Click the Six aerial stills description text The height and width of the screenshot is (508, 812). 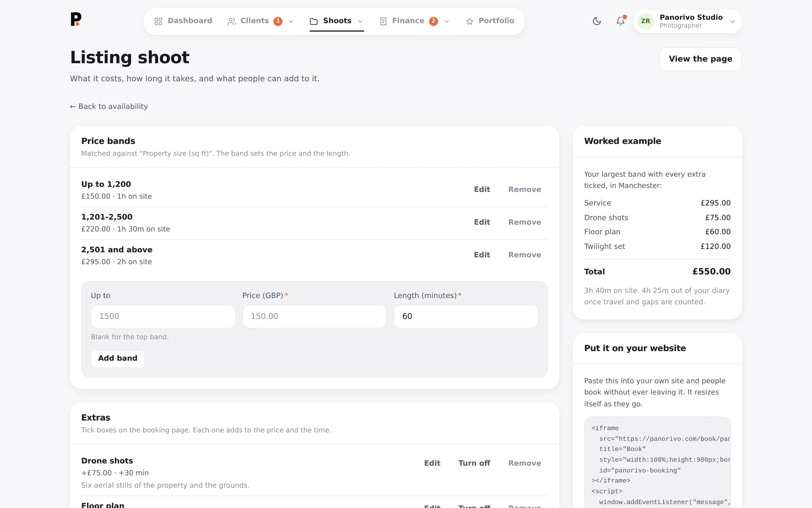coord(165,485)
